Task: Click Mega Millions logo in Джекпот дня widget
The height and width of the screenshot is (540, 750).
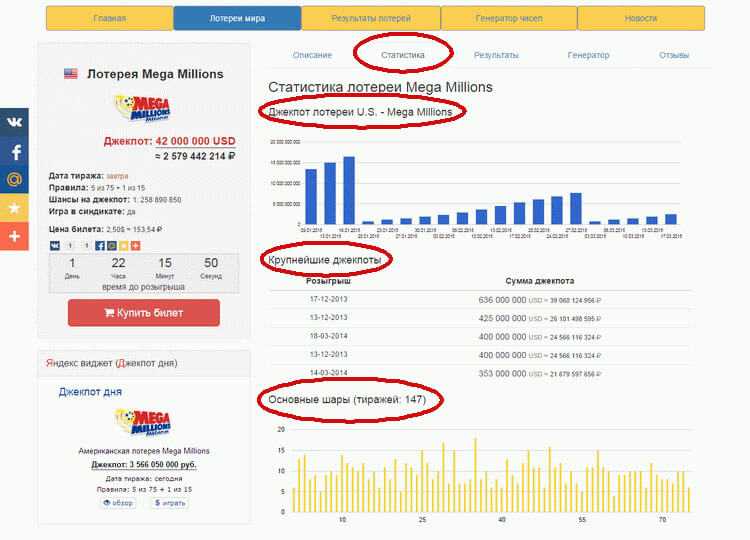Action: pyautogui.click(x=143, y=422)
